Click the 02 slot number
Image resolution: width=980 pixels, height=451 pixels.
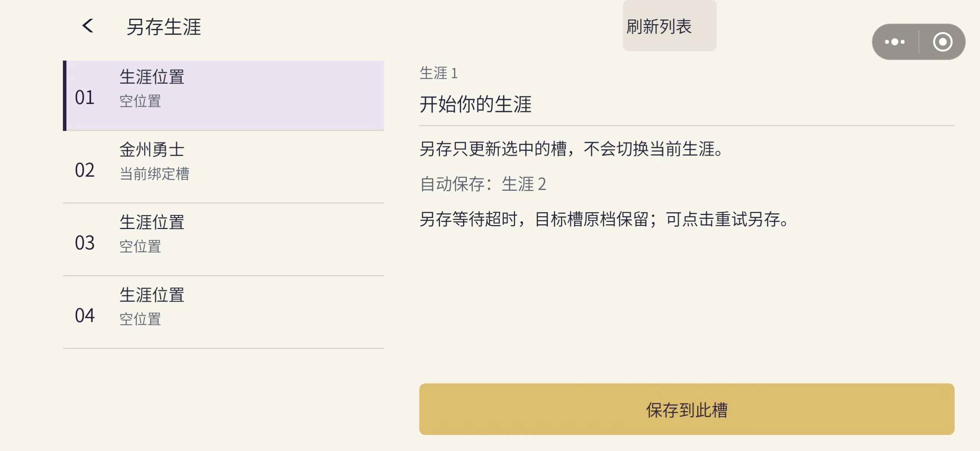click(x=85, y=170)
